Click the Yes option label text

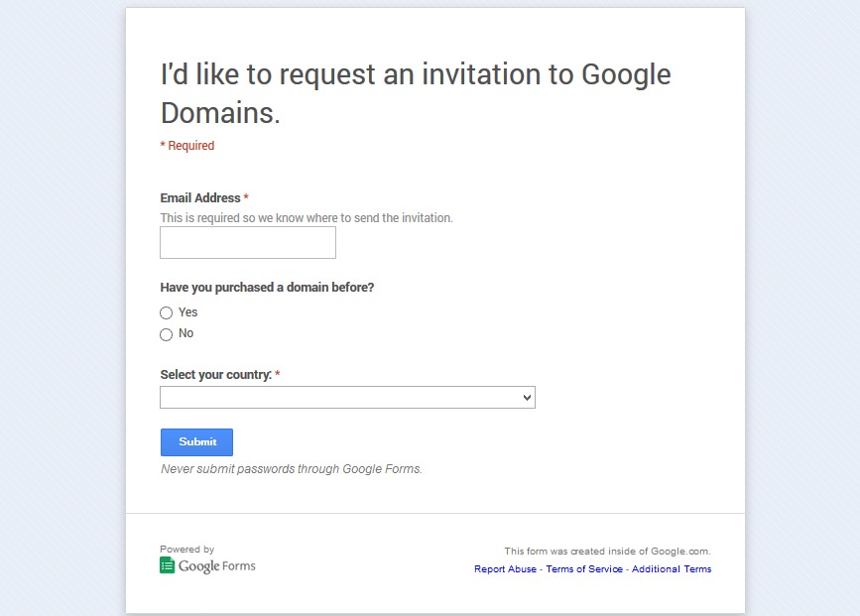(188, 312)
